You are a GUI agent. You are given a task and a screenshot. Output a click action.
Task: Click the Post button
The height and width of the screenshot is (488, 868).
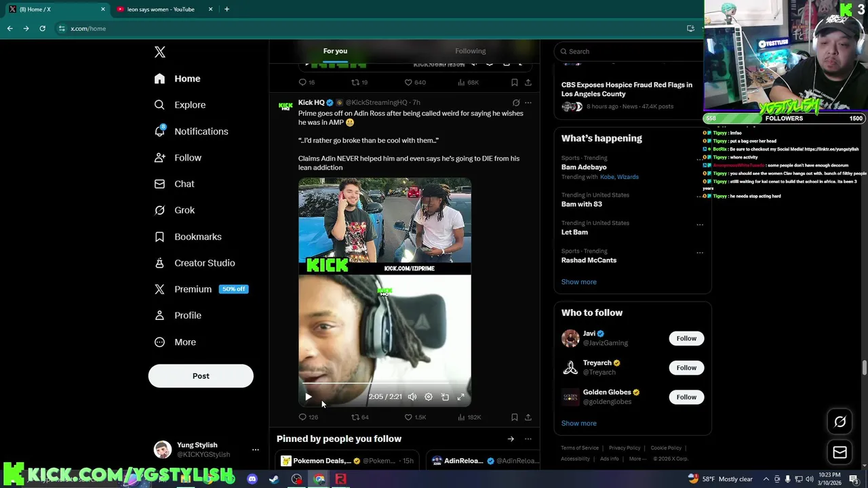click(201, 376)
